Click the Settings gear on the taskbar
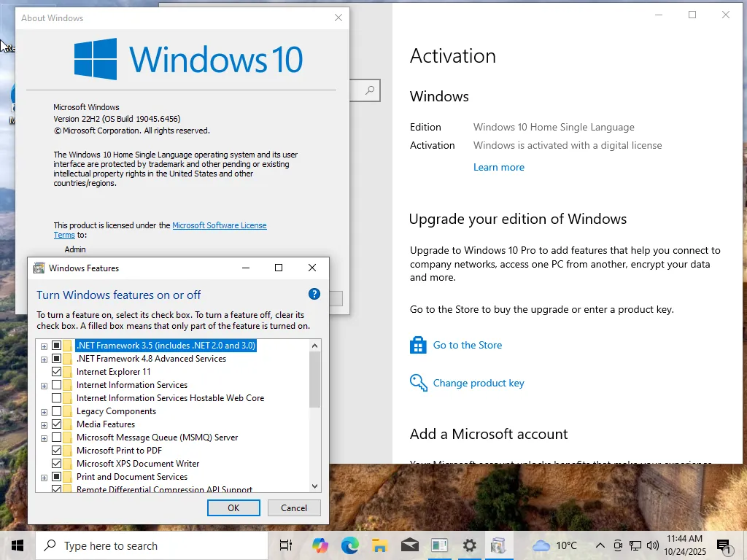The image size is (747, 560). coord(469,545)
